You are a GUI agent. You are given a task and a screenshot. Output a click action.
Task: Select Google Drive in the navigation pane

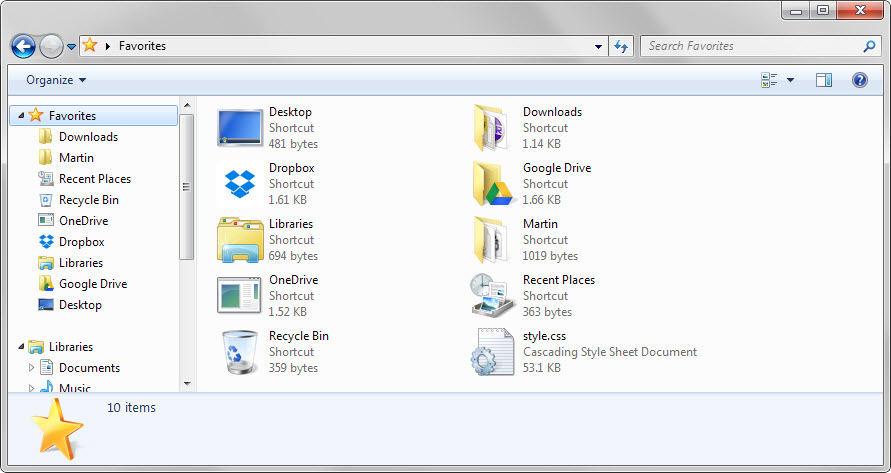tap(93, 284)
